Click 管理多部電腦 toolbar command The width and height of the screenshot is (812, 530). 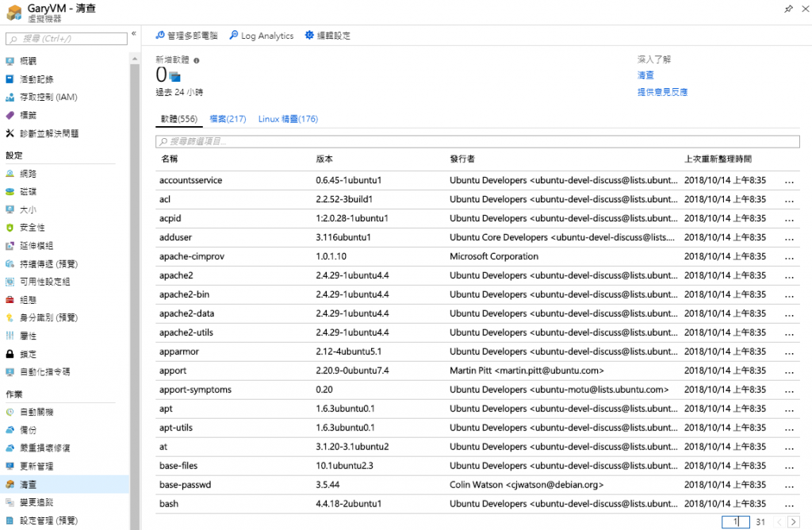tap(186, 35)
